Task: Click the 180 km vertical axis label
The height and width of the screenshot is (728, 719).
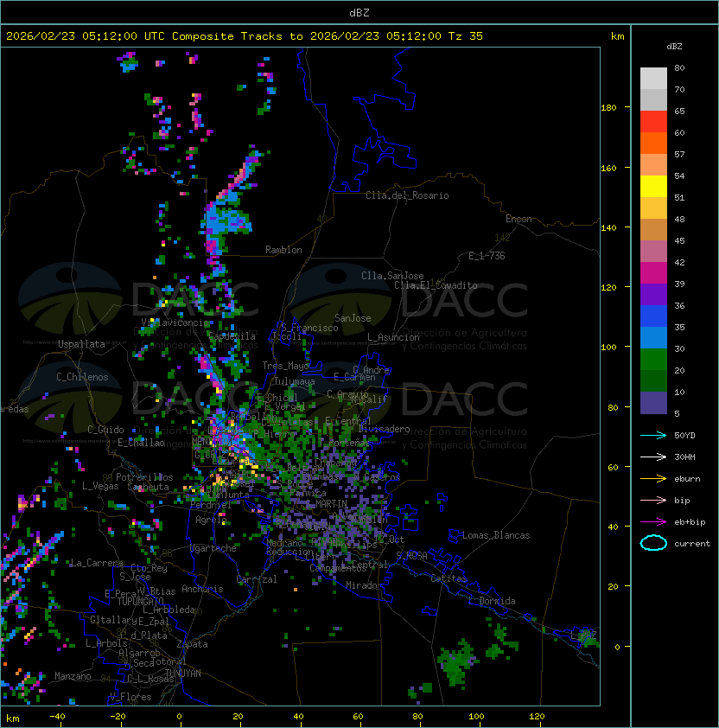Action: pyautogui.click(x=608, y=108)
